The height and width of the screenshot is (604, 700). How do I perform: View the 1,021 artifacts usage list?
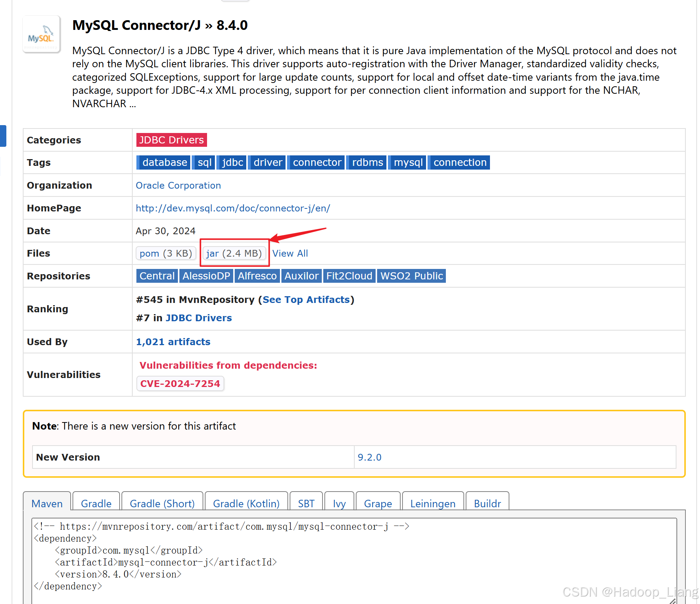coord(173,342)
